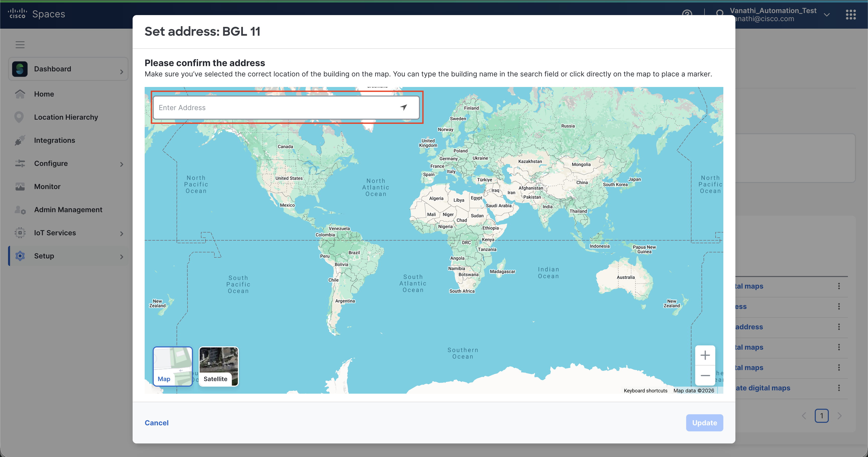Select the Map view thumbnail
The height and width of the screenshot is (457, 868).
[x=173, y=366]
